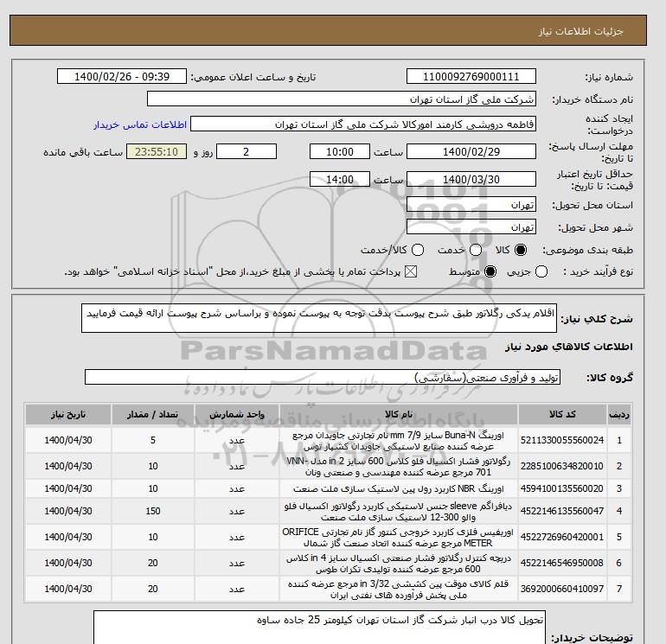
Task: Click product code 4594100135560020
Action: click(562, 488)
